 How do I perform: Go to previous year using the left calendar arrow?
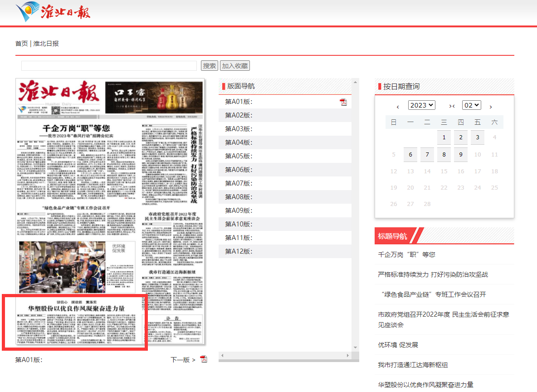coord(398,107)
